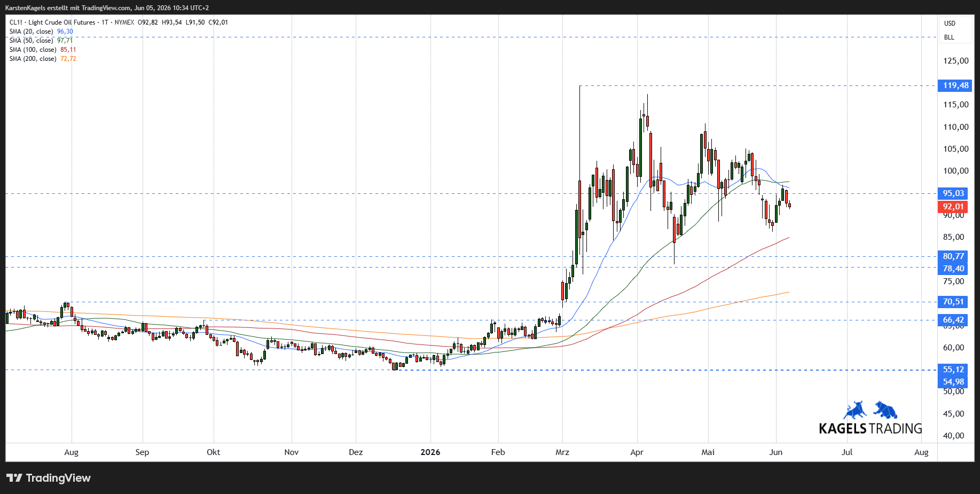The width and height of the screenshot is (980, 494).
Task: Open the 1T interval in the chart title
Action: (x=105, y=22)
